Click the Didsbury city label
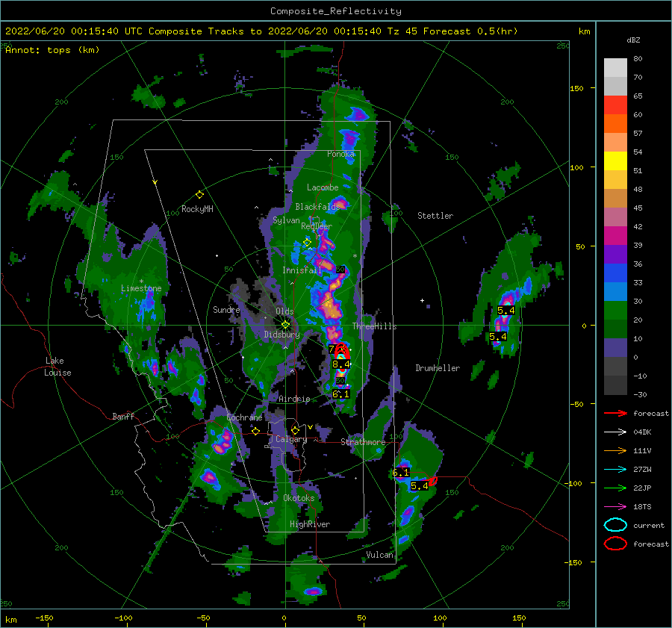The width and height of the screenshot is (672, 628). tap(281, 335)
